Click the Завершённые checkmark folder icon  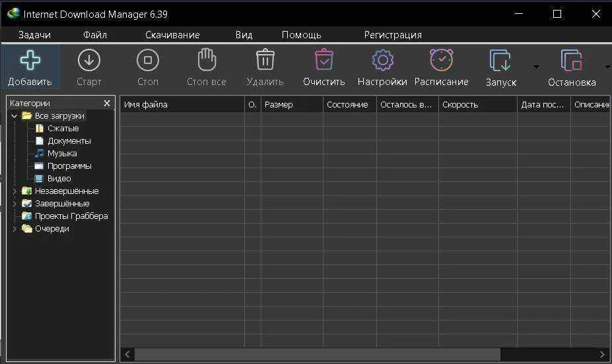(x=26, y=204)
